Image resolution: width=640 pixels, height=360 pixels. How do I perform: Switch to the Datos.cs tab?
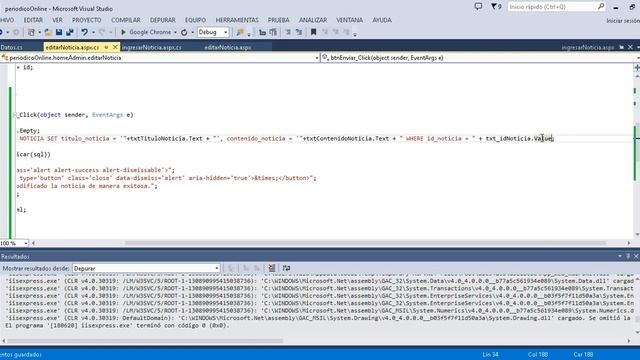click(11, 47)
